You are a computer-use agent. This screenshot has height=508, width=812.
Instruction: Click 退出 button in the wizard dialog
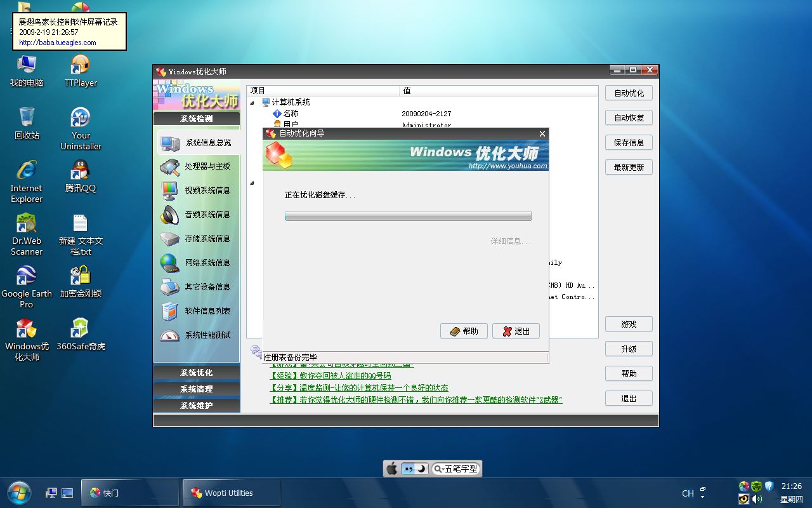click(516, 331)
